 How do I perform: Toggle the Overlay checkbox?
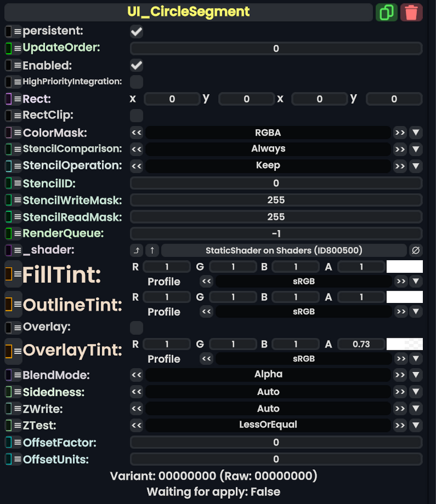coord(137,327)
